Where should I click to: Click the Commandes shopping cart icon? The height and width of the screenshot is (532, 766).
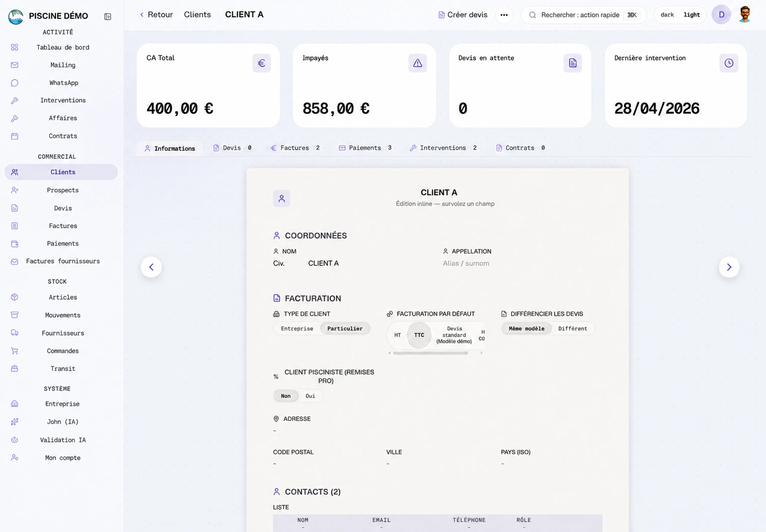click(x=15, y=351)
